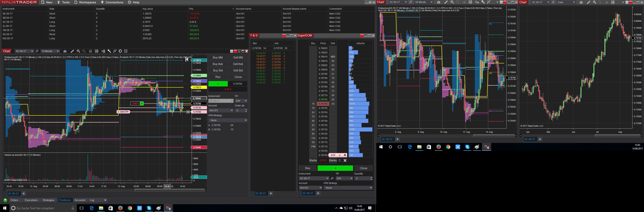Click instrument search magnifier in 15 Minute chart
644x212 pixels.
[37, 51]
